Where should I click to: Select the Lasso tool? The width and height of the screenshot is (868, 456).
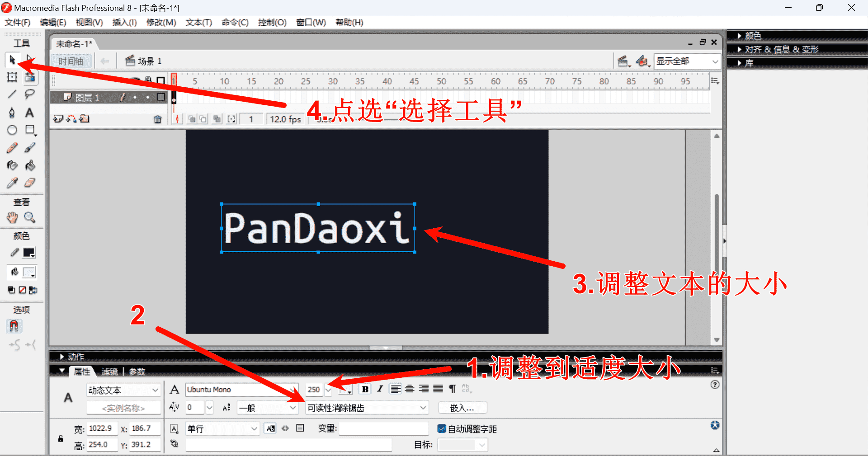[x=30, y=94]
